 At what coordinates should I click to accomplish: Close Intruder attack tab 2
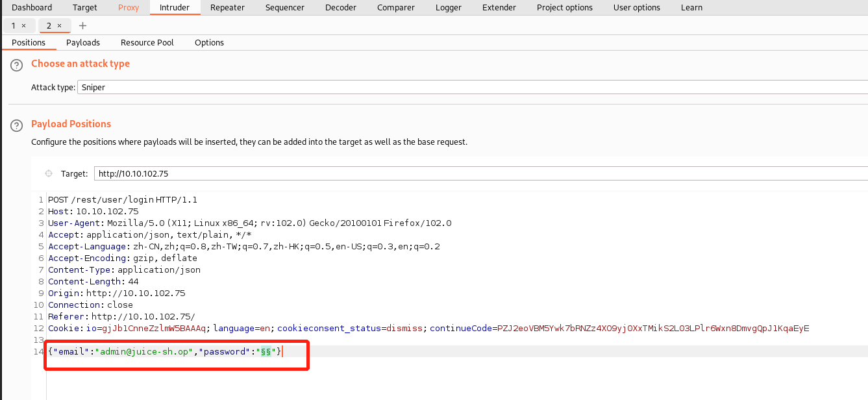[59, 26]
